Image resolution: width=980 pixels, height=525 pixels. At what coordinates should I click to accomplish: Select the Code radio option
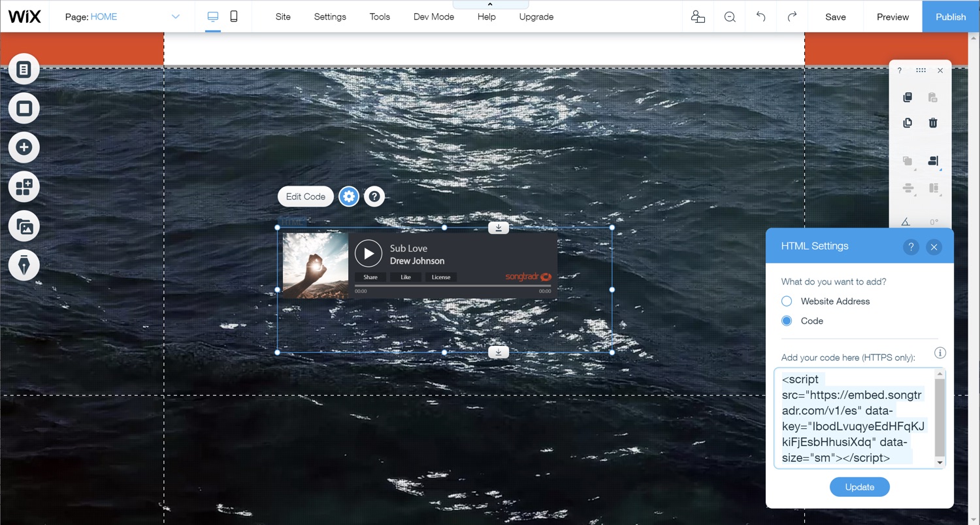[787, 321]
